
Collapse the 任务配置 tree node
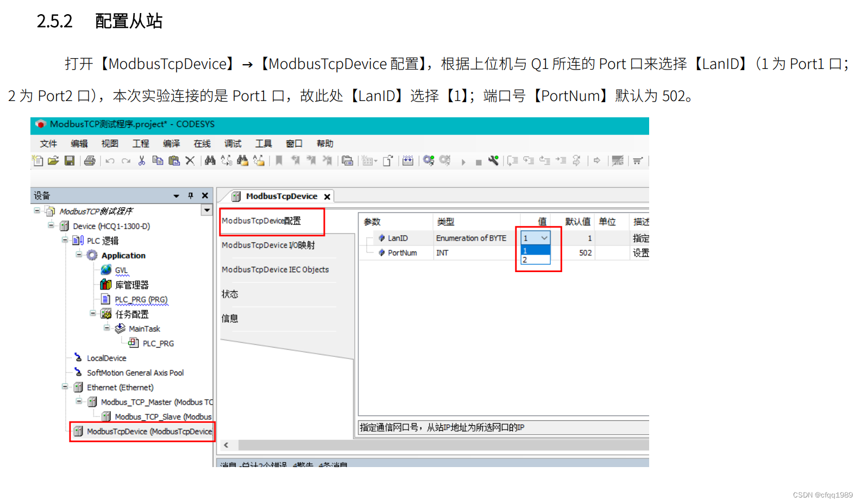[x=93, y=313]
